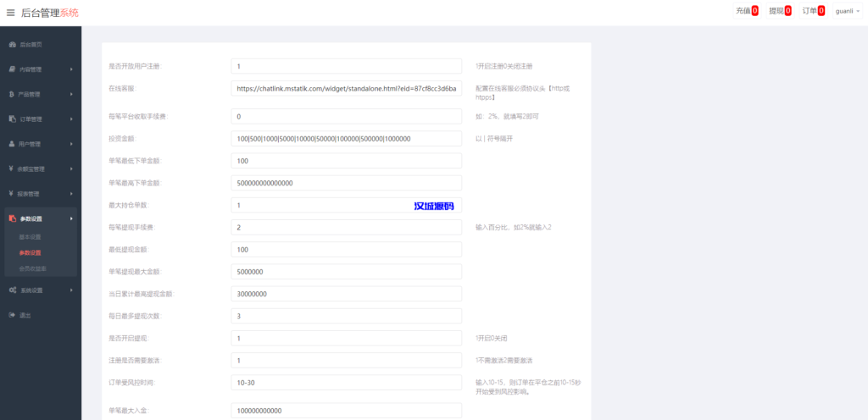The height and width of the screenshot is (420, 868).
Task: Open the 后台首页 dashboard icon
Action: 12,44
